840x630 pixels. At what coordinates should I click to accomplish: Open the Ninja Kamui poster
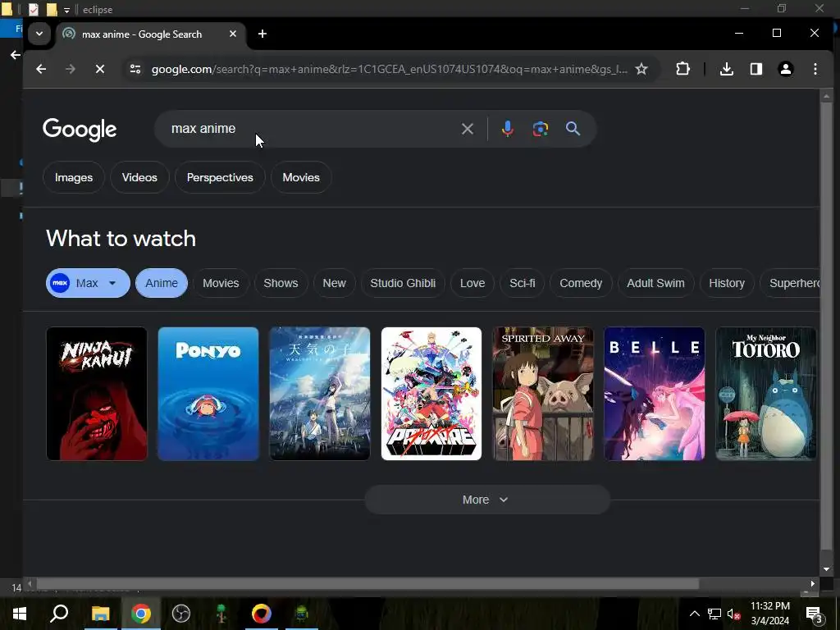(97, 394)
